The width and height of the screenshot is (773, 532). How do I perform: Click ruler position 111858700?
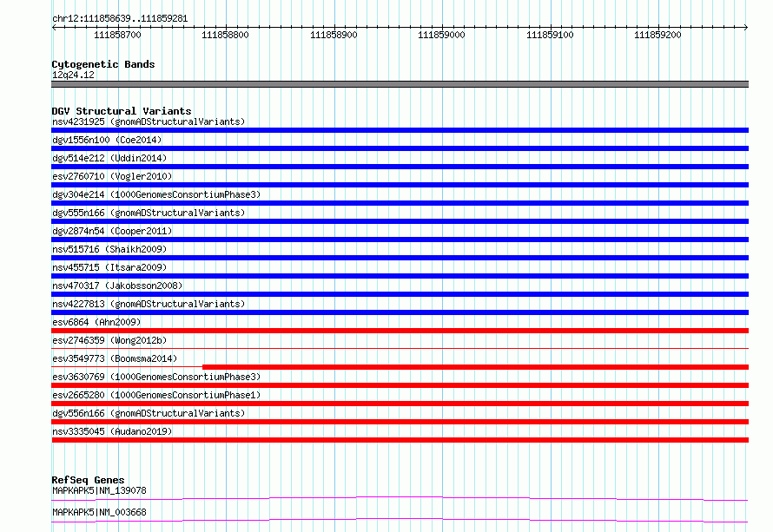coord(117,35)
